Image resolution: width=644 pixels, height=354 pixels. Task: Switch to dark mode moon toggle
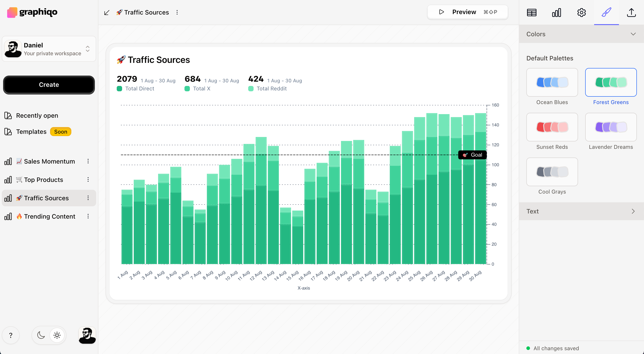point(41,335)
